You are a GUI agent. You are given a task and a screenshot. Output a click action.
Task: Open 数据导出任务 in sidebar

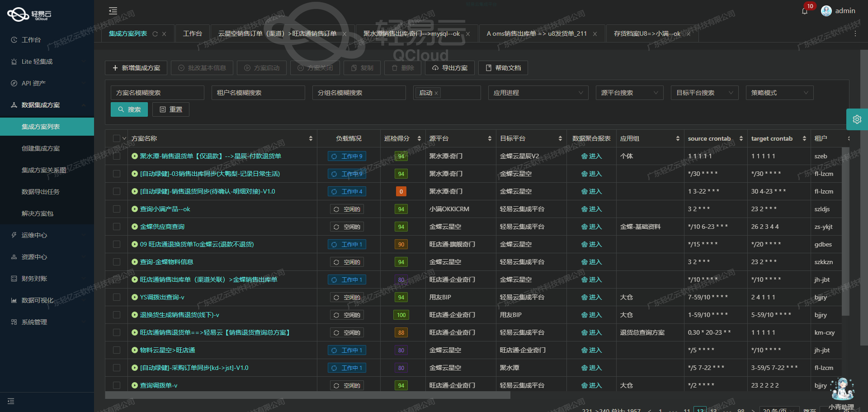pyautogui.click(x=47, y=192)
